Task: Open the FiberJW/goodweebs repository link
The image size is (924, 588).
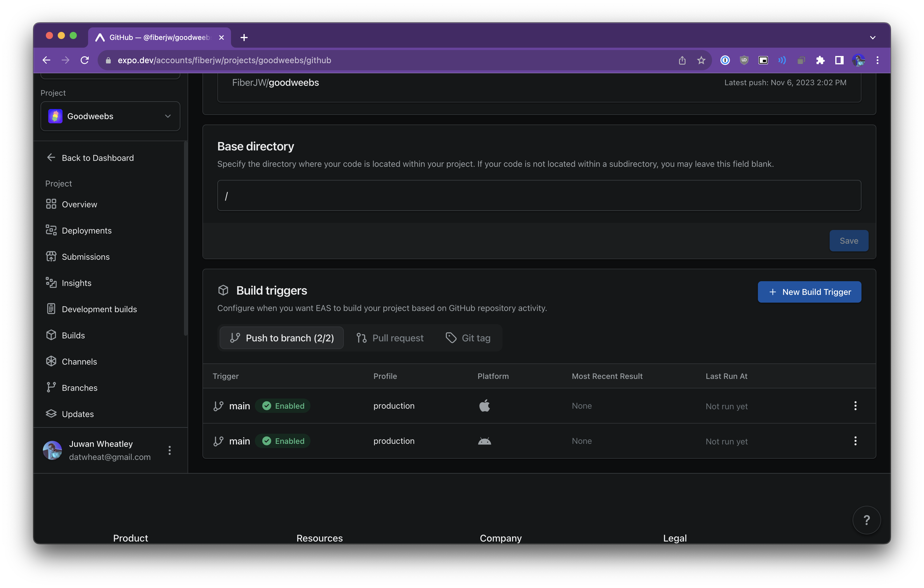Action: 275,82
